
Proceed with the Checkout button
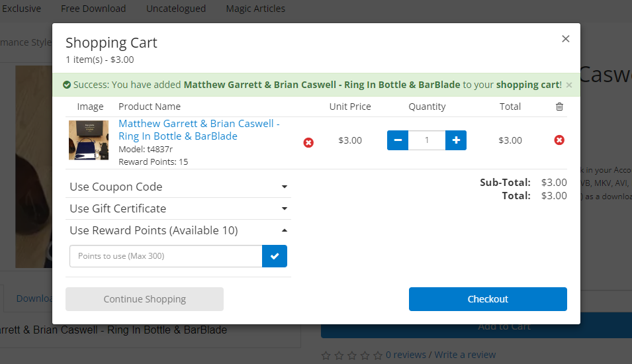488,299
